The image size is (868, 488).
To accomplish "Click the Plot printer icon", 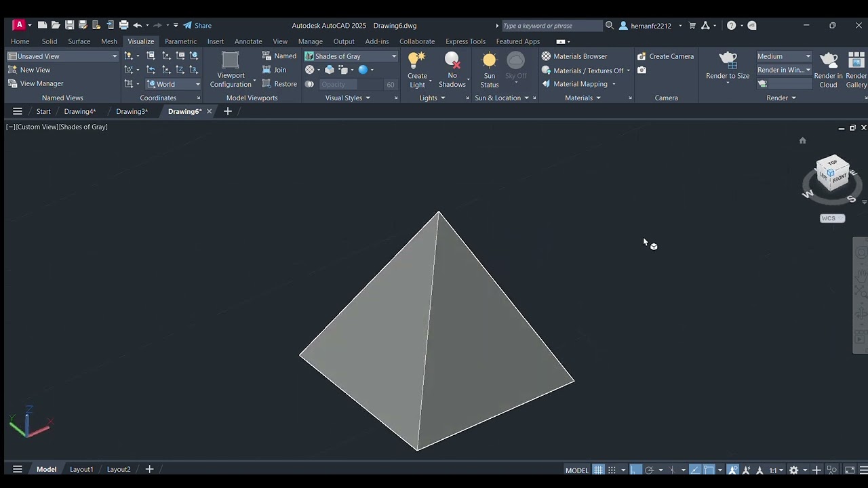I will point(123,25).
